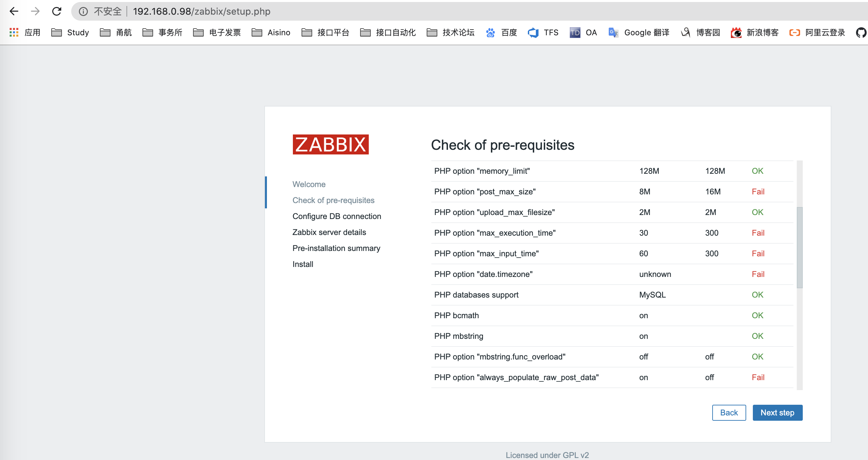Click the Check of pre-requisites step icon

(x=333, y=200)
